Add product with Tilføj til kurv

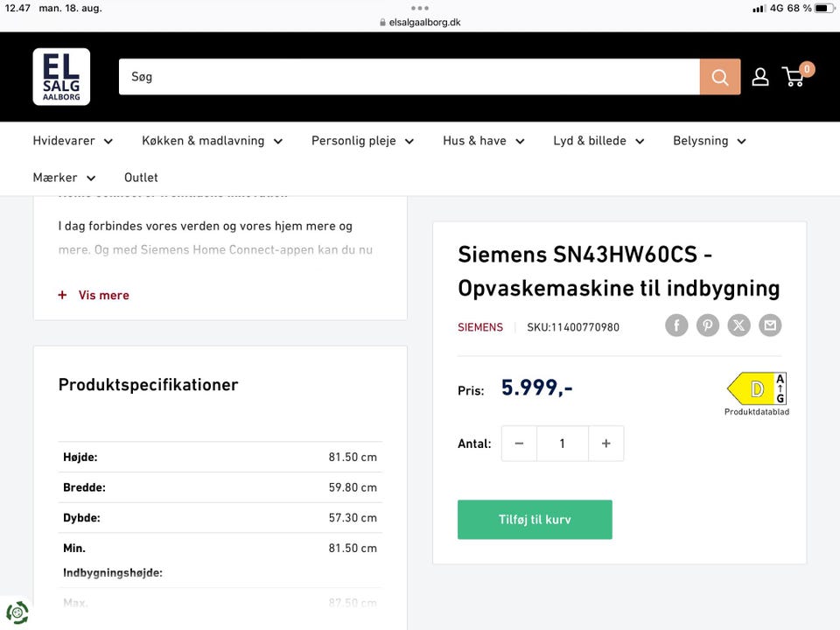[x=535, y=520]
